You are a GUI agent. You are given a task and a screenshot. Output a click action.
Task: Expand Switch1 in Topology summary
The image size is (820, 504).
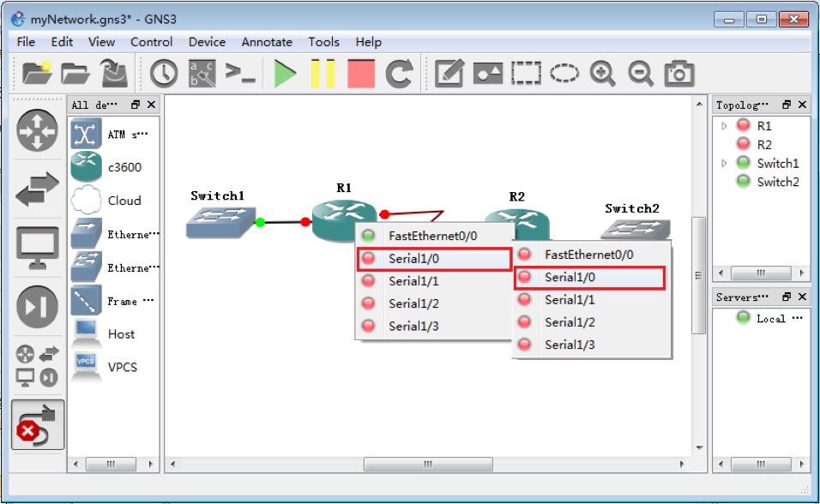coord(724,163)
